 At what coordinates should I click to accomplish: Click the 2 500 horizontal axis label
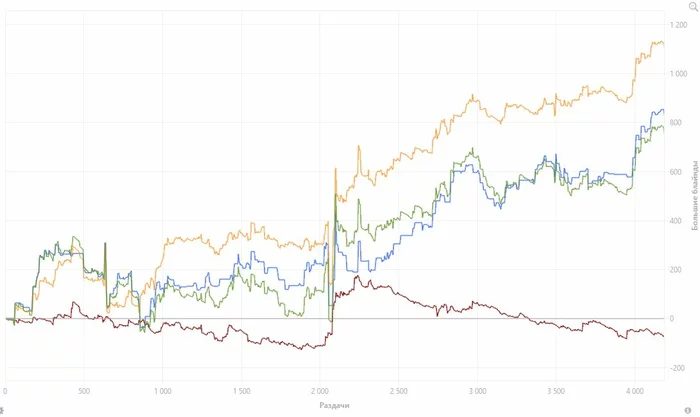(x=398, y=390)
